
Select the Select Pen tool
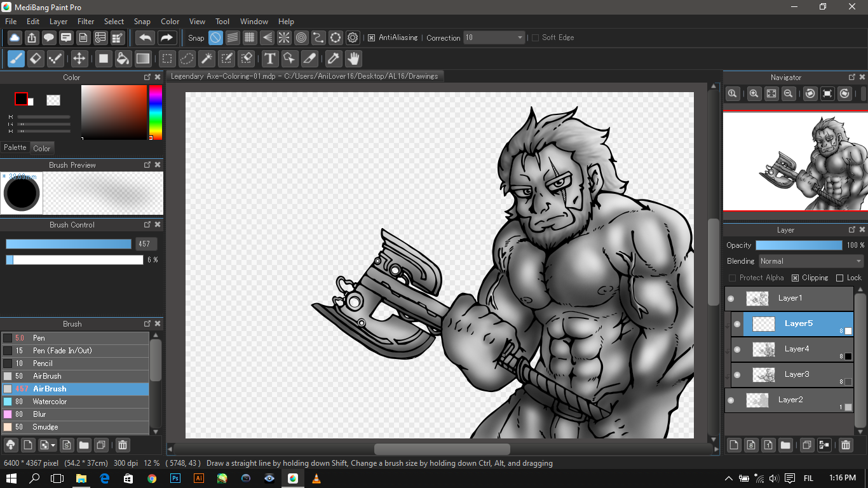226,59
